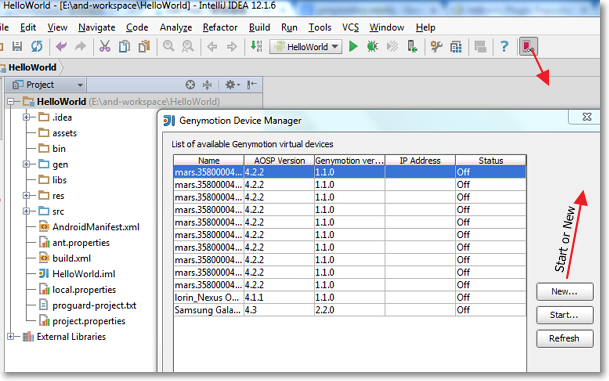Open the View menu

coord(57,28)
